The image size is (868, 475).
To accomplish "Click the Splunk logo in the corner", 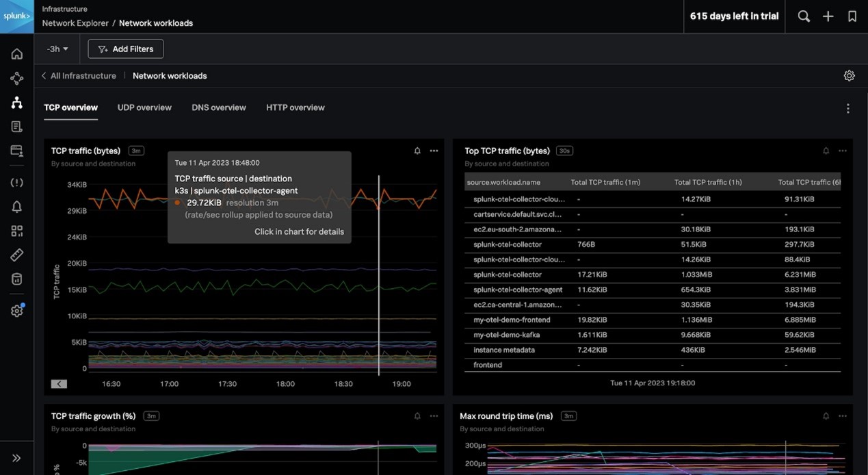I will pyautogui.click(x=16, y=16).
